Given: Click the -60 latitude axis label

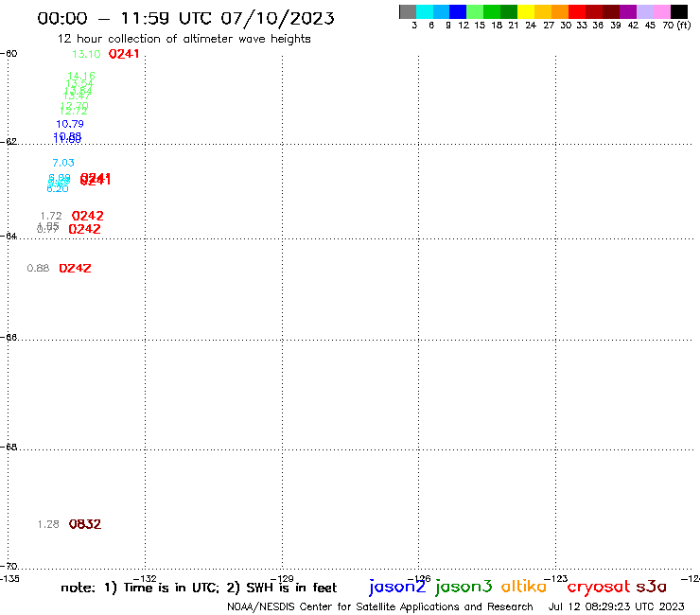Looking at the screenshot, I should (x=9, y=54).
